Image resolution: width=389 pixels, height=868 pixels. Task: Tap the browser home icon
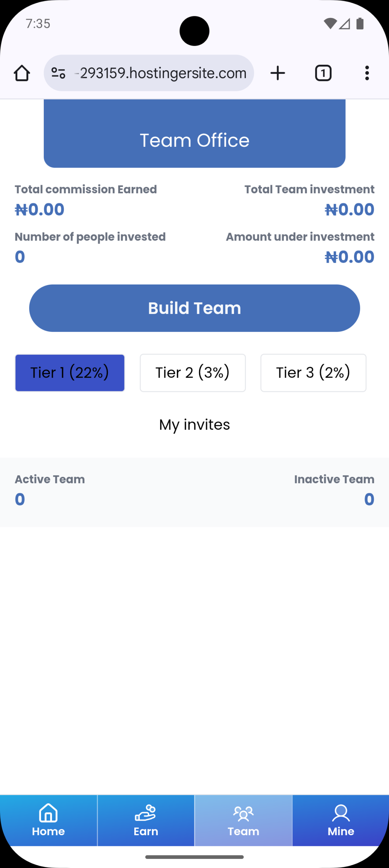point(22,73)
